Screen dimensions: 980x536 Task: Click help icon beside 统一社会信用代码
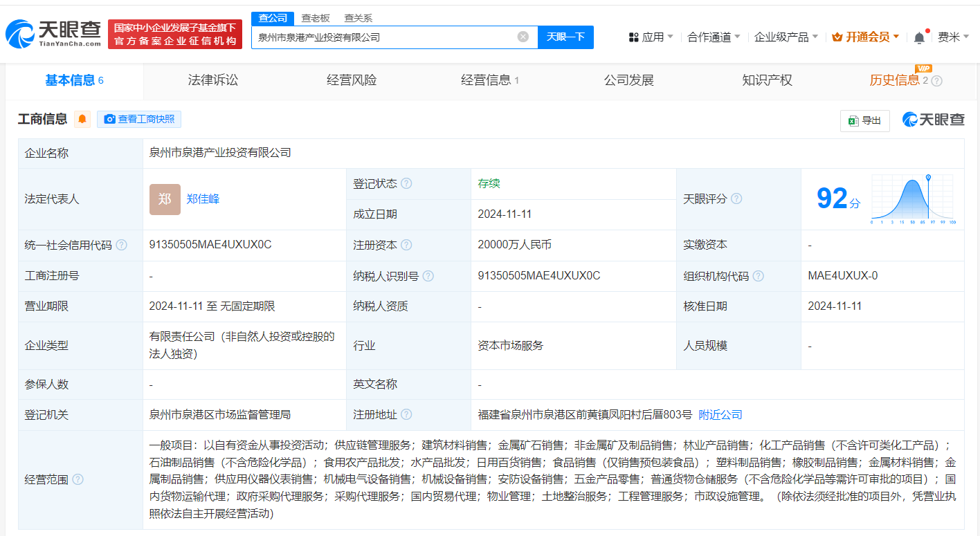[x=122, y=246]
